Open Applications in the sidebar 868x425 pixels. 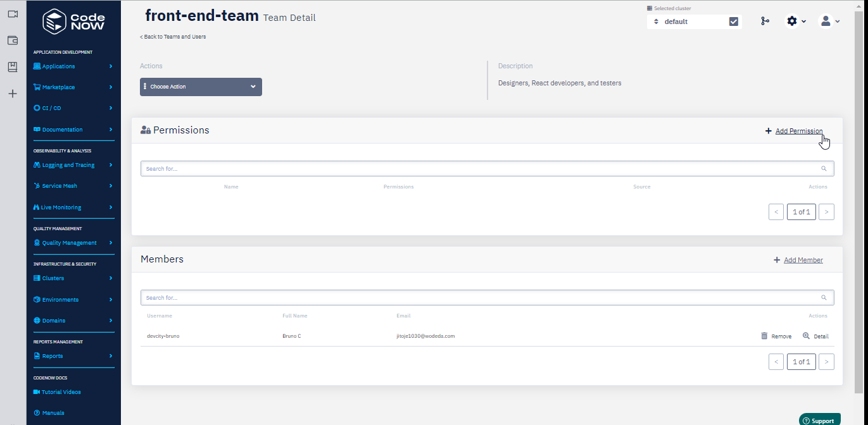coord(58,66)
